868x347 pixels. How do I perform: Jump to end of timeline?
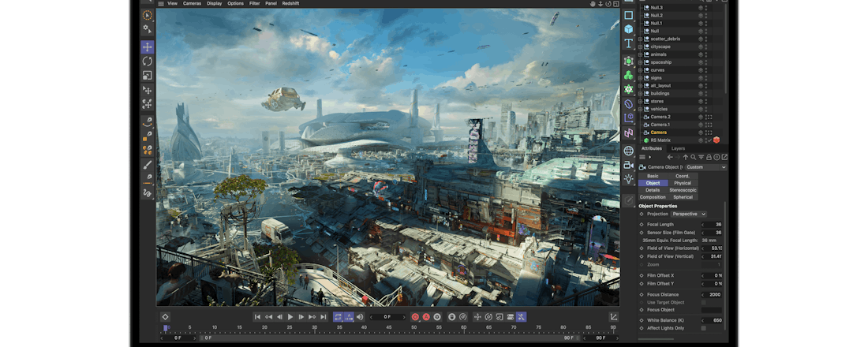pos(324,317)
